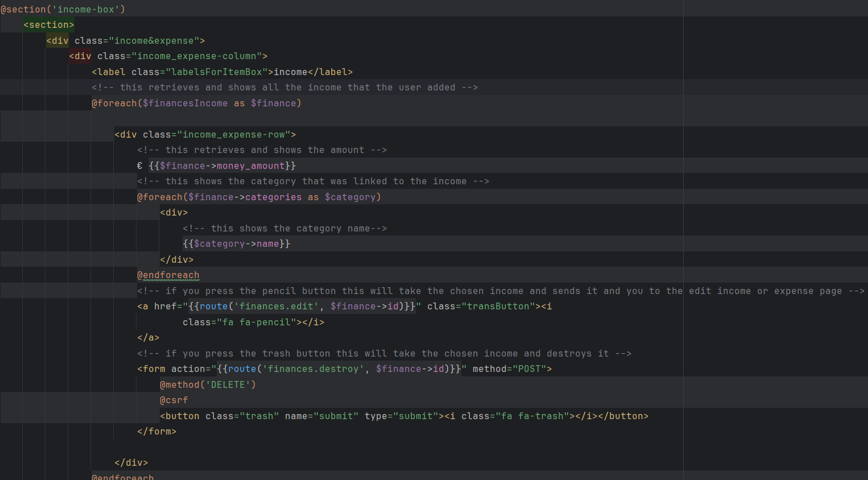The image size is (868, 480).
Task: Click @method('DELETE') directive
Action: (208, 385)
